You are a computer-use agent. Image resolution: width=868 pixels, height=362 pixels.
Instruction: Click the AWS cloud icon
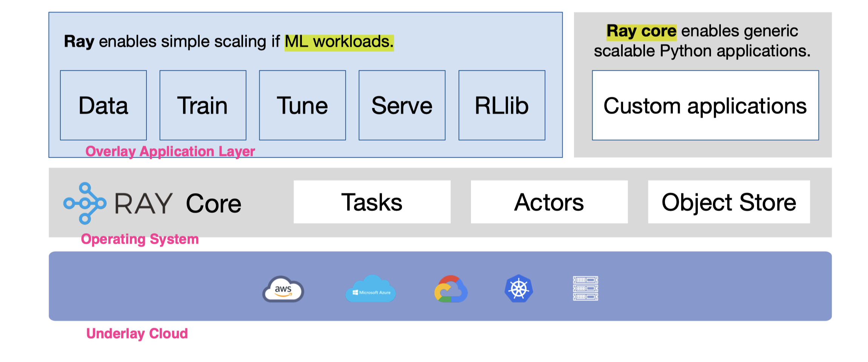283,289
